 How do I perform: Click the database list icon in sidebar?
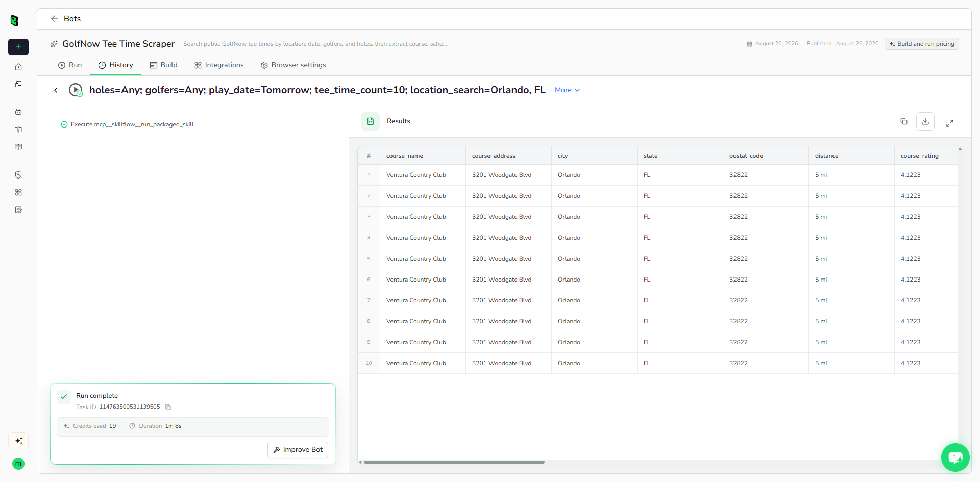point(18,210)
